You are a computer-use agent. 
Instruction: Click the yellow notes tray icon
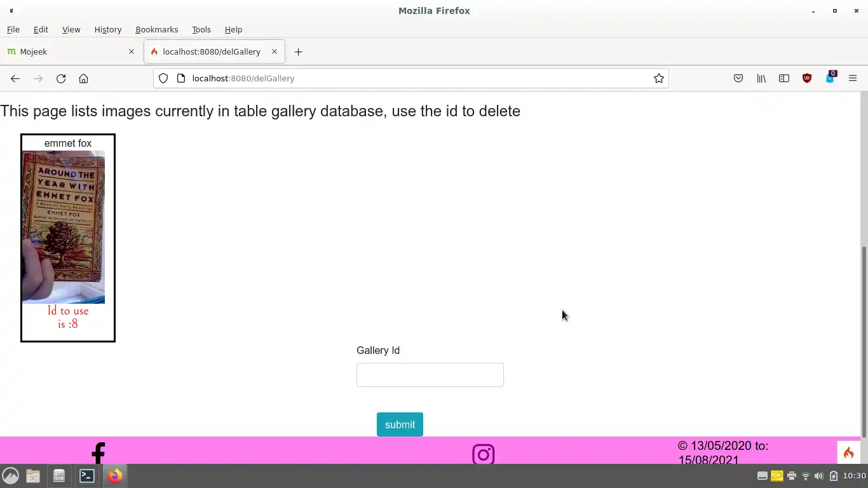click(777, 475)
